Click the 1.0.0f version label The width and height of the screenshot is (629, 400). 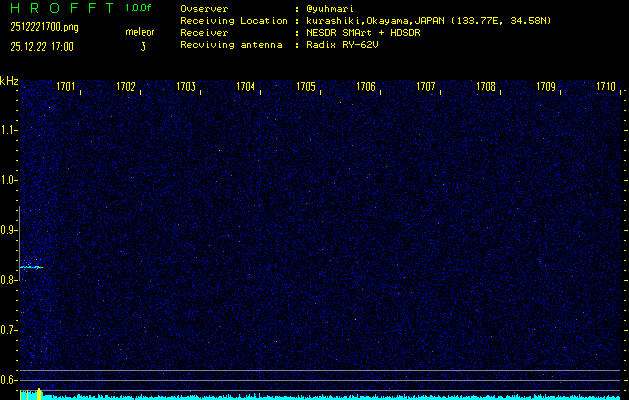pyautogui.click(x=139, y=7)
